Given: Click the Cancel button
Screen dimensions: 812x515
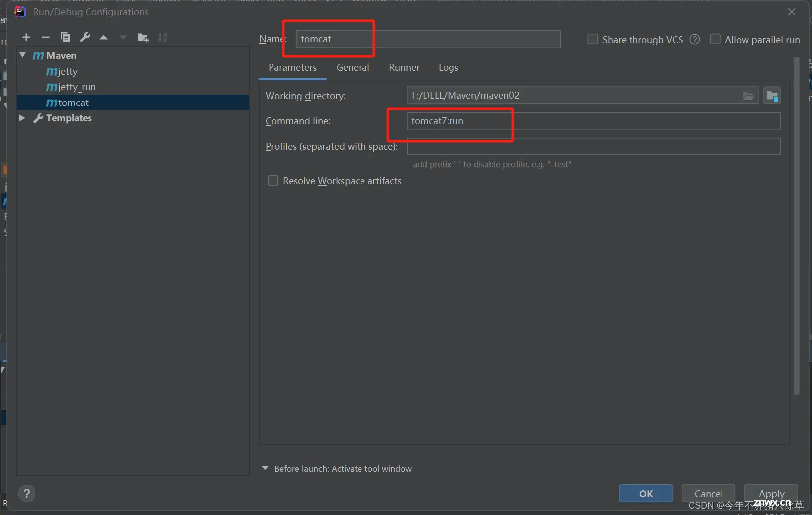Looking at the screenshot, I should 709,493.
